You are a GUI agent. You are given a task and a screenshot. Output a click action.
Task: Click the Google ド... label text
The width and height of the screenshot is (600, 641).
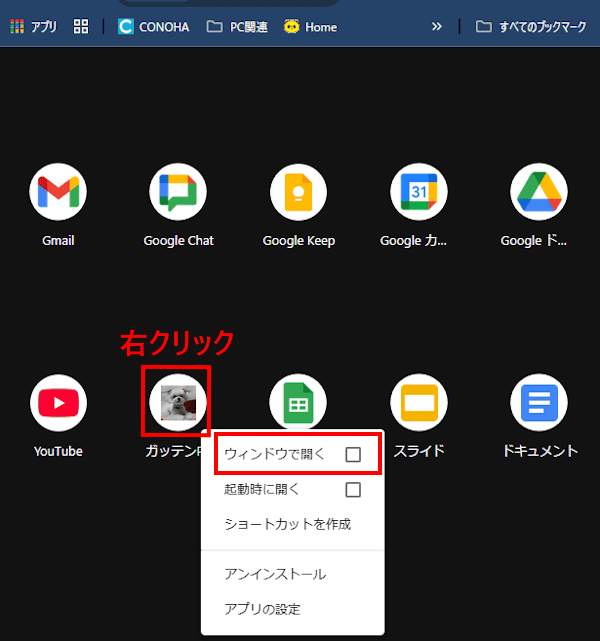pyautogui.click(x=534, y=240)
